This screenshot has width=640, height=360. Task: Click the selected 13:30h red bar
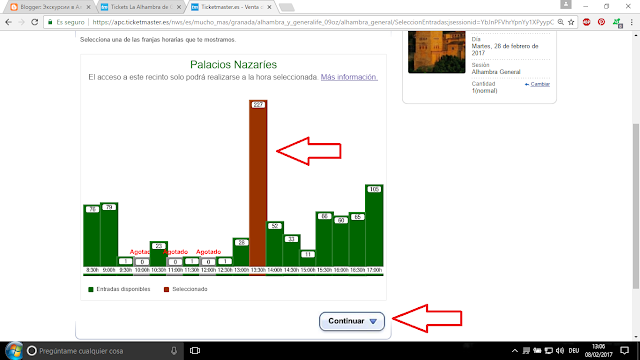point(258,183)
